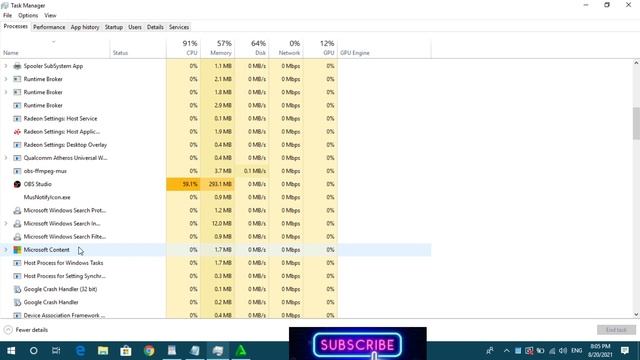Click OBS Studio's 293.1 MB memory cell
This screenshot has height=360, width=640.
(x=218, y=184)
